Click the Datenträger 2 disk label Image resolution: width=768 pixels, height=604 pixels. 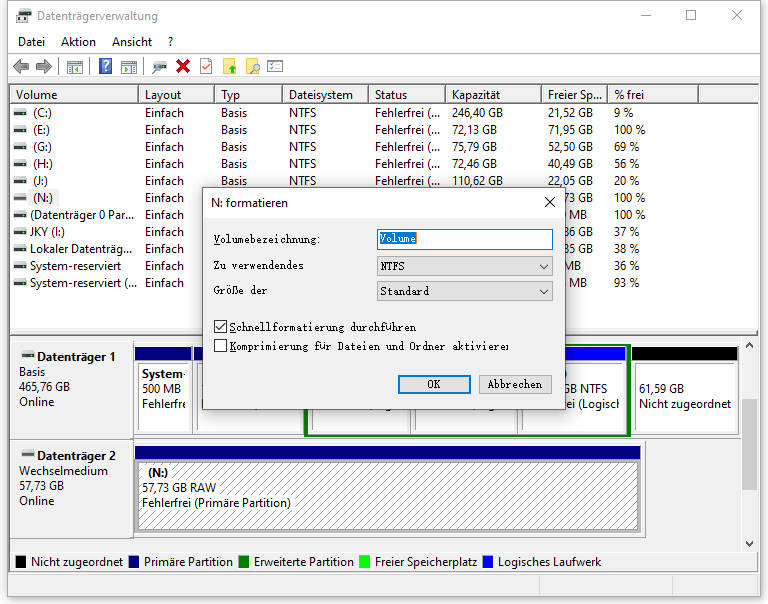point(76,456)
